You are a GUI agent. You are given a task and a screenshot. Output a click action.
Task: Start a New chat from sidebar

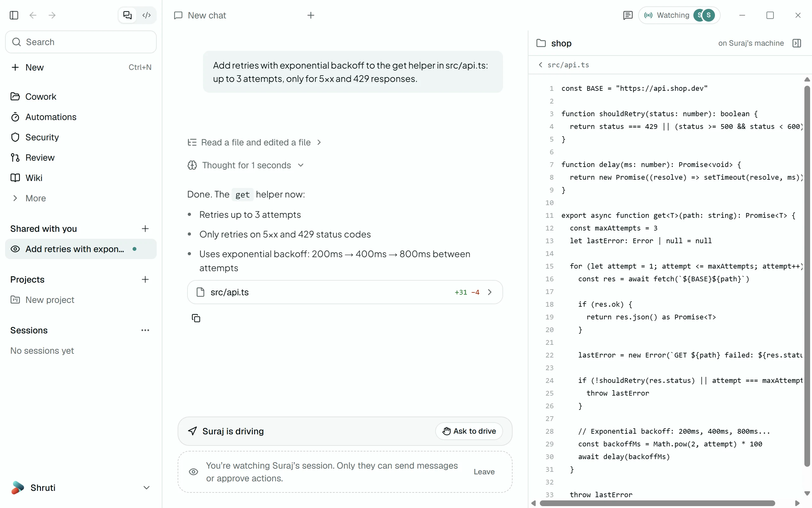pos(81,67)
